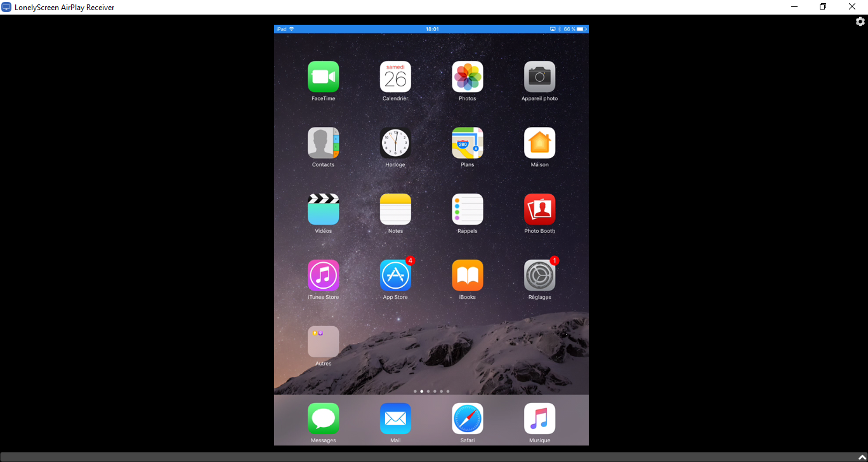Click the red badge on App Store

click(410, 260)
